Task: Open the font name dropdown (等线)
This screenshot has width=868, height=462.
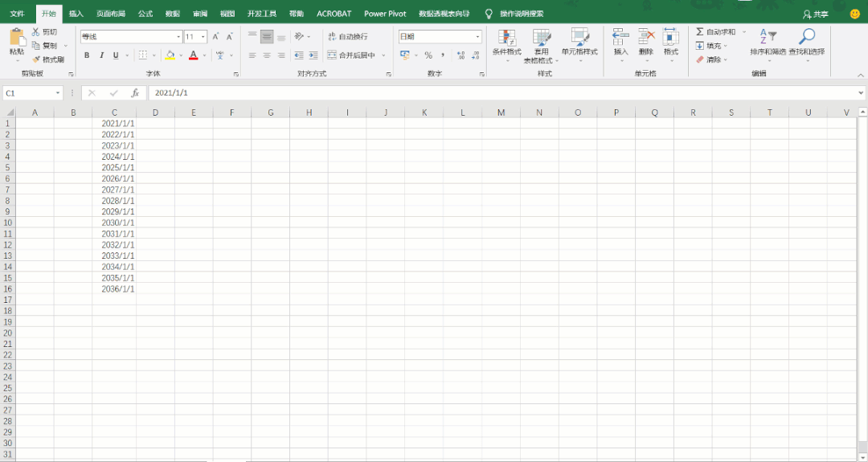Action: pos(178,37)
